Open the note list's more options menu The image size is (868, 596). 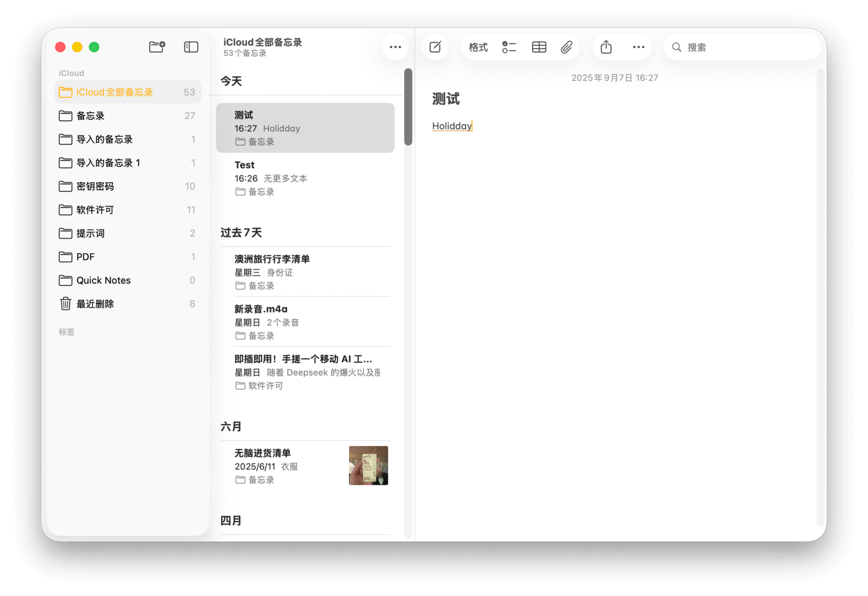click(x=395, y=47)
